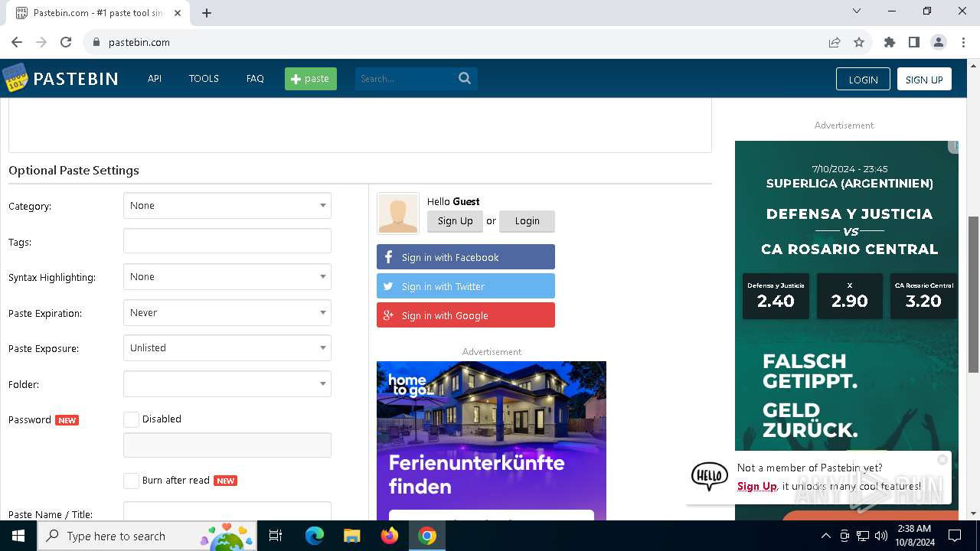Enable the Burn after read checkbox
The height and width of the screenshot is (551, 980).
point(131,481)
